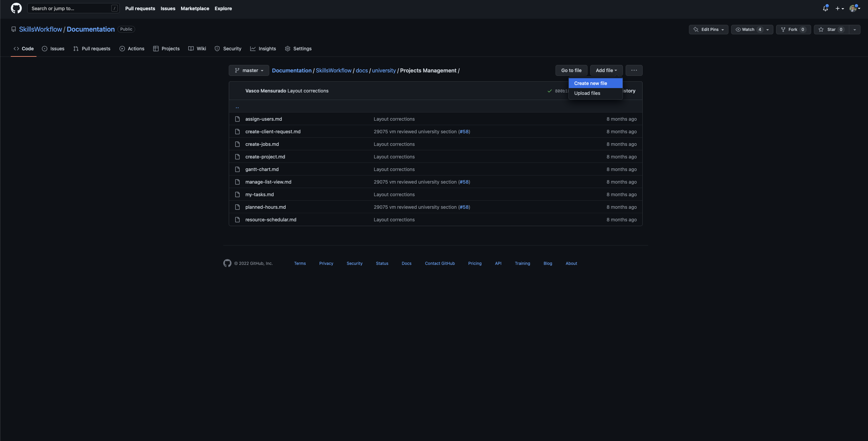Click the assign-users.md file icon
This screenshot has width=868, height=441.
pos(237,119)
